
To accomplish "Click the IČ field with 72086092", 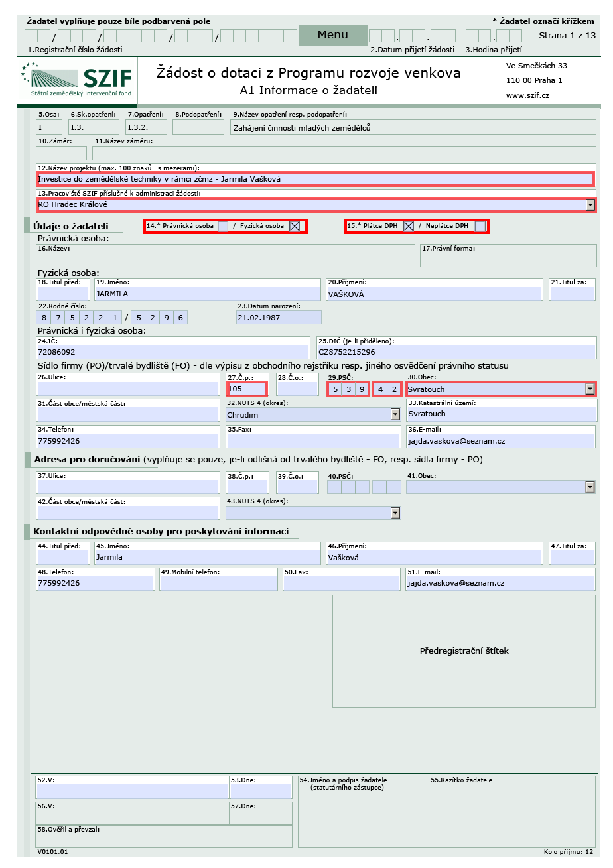I will [173, 352].
